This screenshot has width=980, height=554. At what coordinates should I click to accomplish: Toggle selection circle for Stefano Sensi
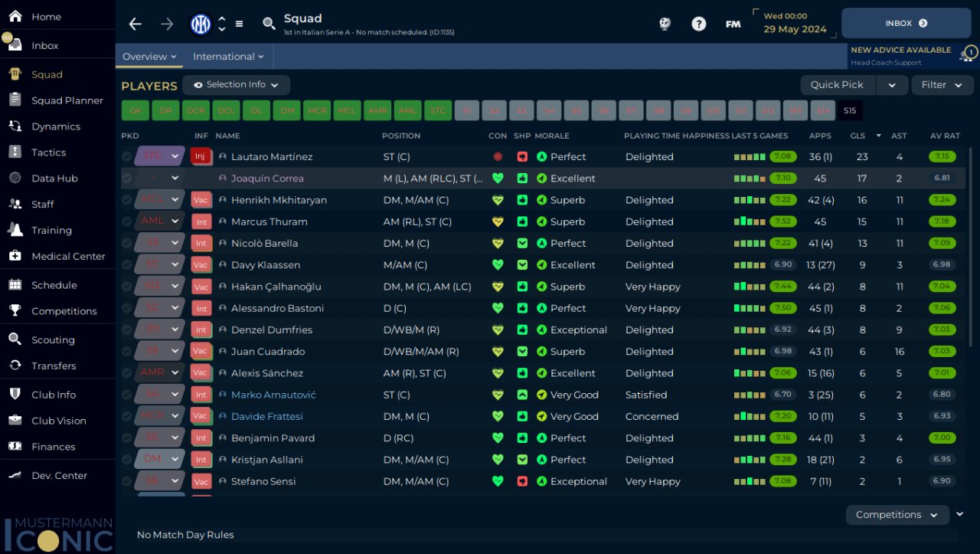point(127,481)
